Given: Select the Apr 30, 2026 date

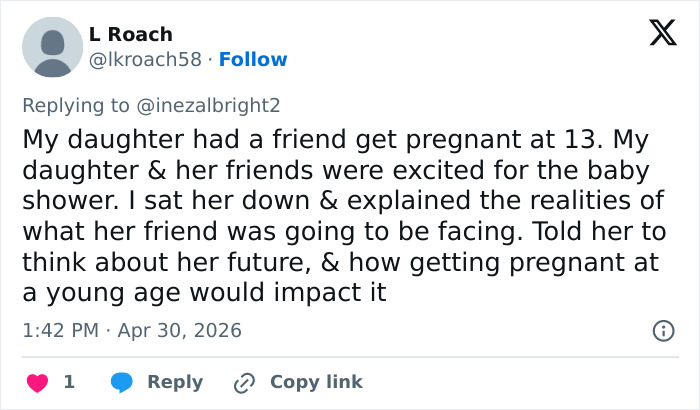Looking at the screenshot, I should (x=181, y=330).
